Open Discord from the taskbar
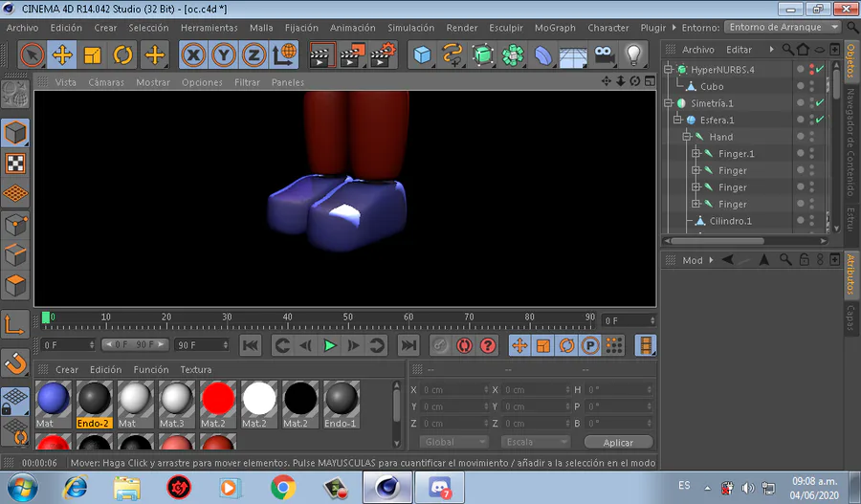Viewport: 861px width, 504px height. (x=439, y=487)
